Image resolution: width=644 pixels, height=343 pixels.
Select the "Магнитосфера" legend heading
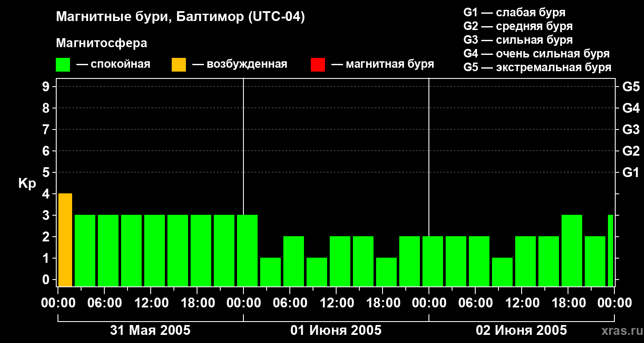[101, 43]
